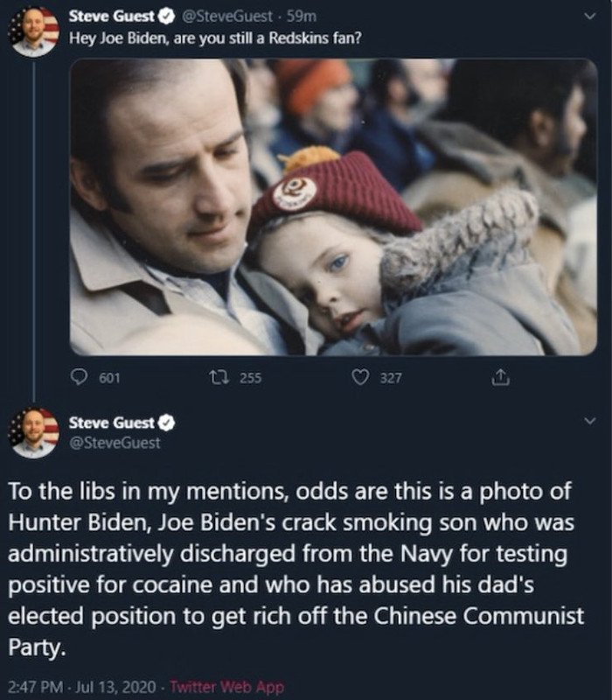Click verified badge on first tweet
This screenshot has height=700, width=612.
coord(167,17)
